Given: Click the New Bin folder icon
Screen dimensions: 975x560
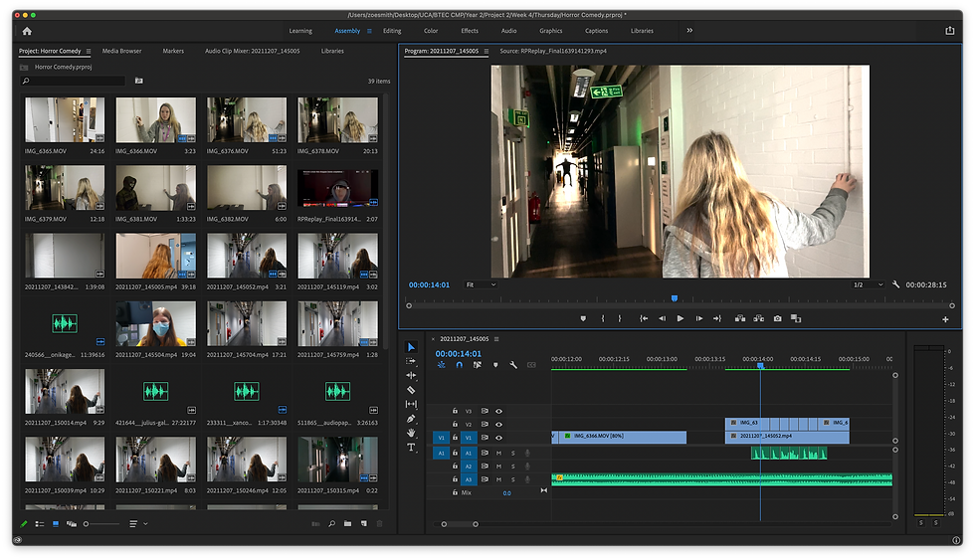Looking at the screenshot, I should [x=347, y=523].
